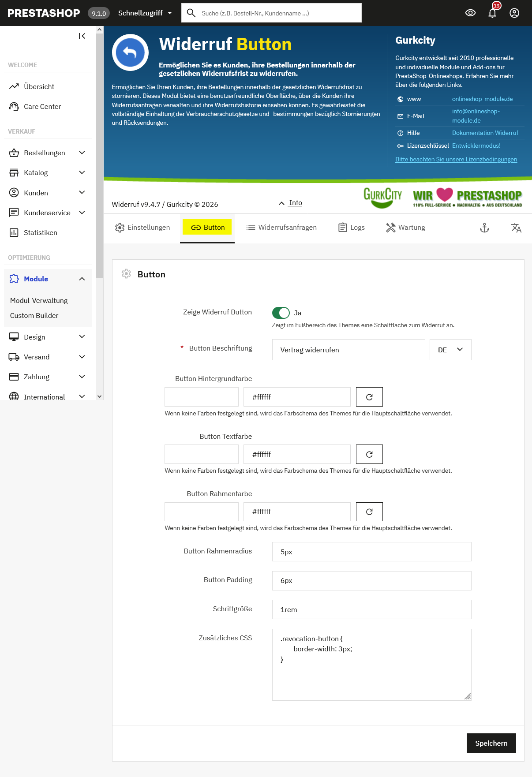
Task: Click the Statistiken chart icon
Action: tap(14, 232)
